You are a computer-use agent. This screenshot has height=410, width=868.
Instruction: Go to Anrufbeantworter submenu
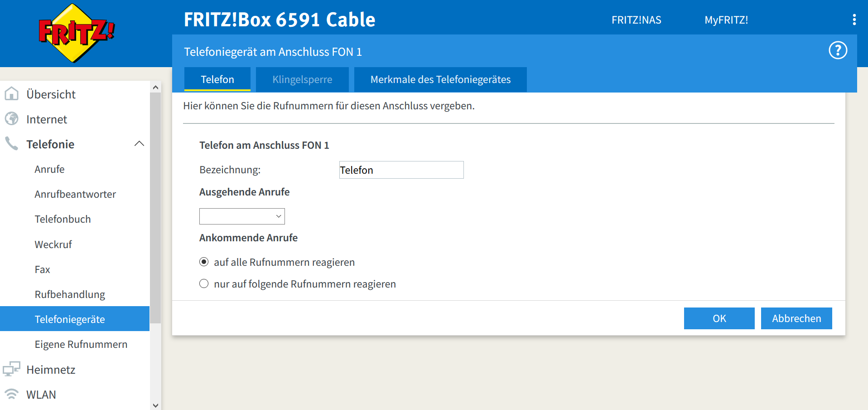coord(75,194)
